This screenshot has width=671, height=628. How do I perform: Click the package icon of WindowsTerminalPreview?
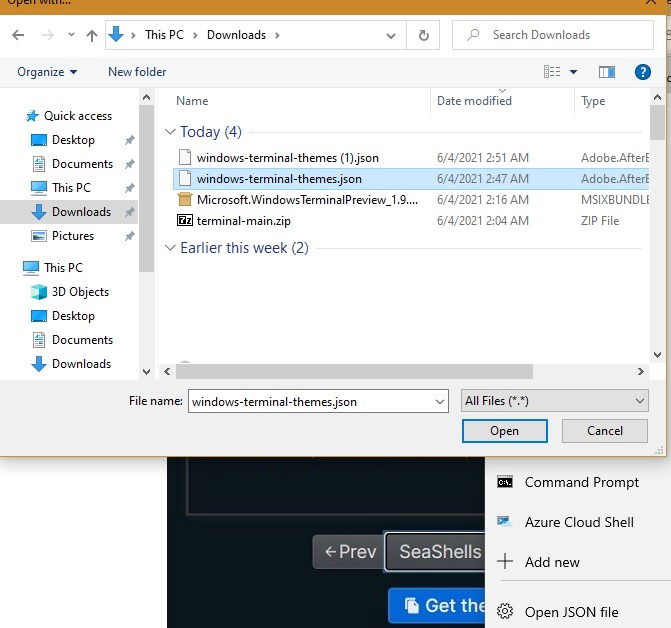(185, 199)
